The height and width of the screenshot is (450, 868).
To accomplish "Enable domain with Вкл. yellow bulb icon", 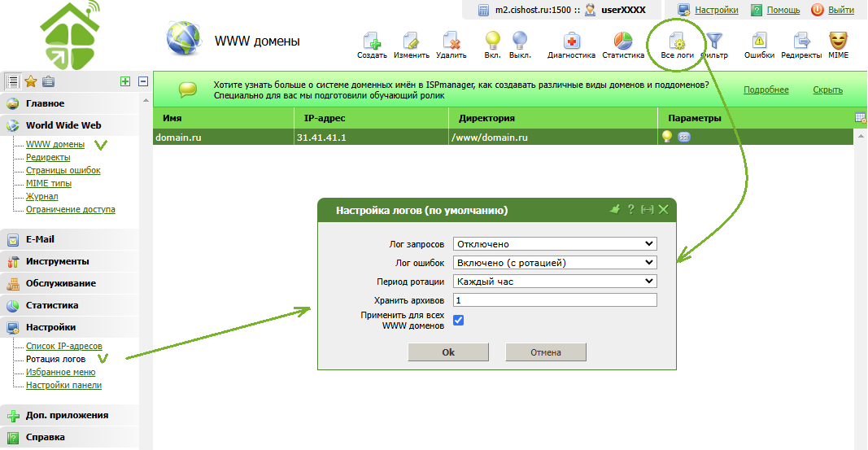I will 492,44.
